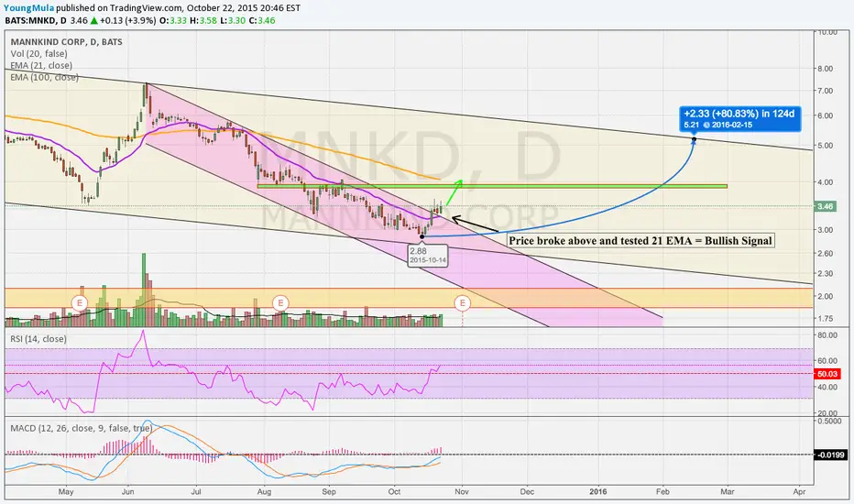Select the EMA (100, close) indicator label
This screenshot has height=504, width=854.
[44, 77]
